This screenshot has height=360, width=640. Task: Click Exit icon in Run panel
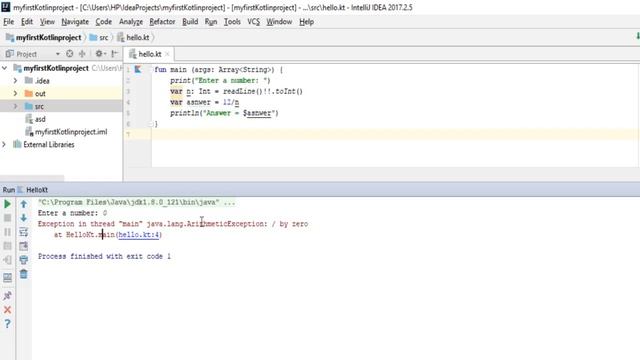pyautogui.click(x=7, y=260)
